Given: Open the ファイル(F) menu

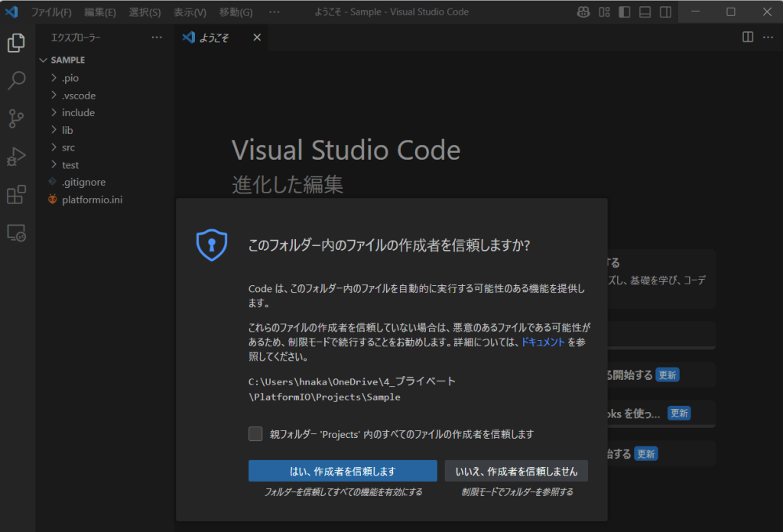Looking at the screenshot, I should [x=51, y=12].
